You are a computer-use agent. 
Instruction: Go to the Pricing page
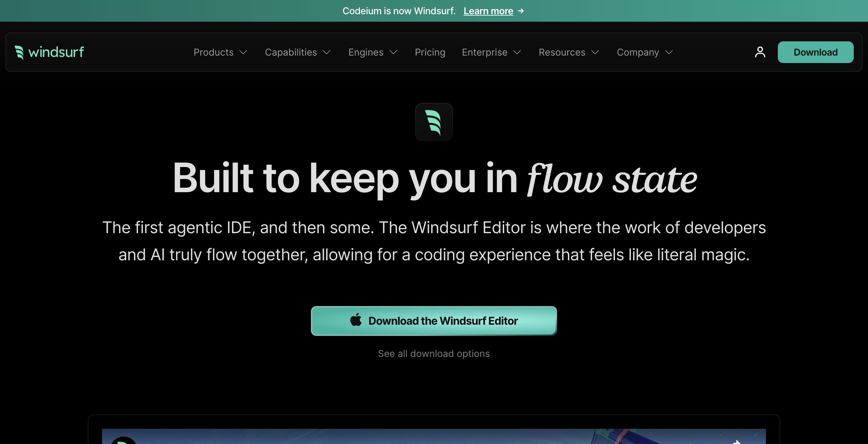[x=430, y=53]
